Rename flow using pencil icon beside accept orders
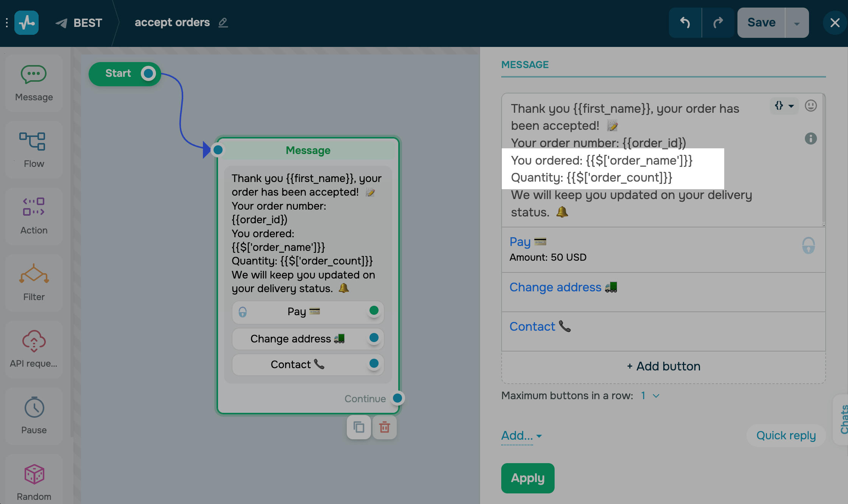Image resolution: width=848 pixels, height=504 pixels. [x=223, y=23]
